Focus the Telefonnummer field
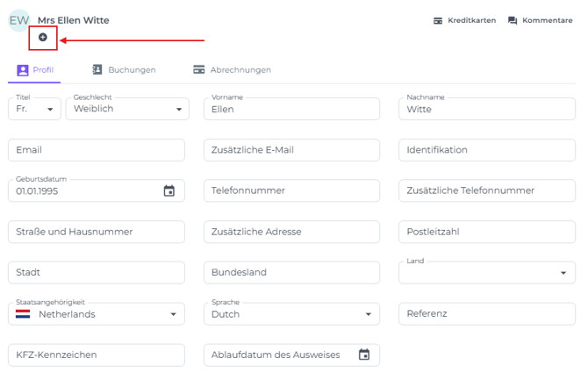This screenshot has height=380, width=588. pyautogui.click(x=291, y=190)
